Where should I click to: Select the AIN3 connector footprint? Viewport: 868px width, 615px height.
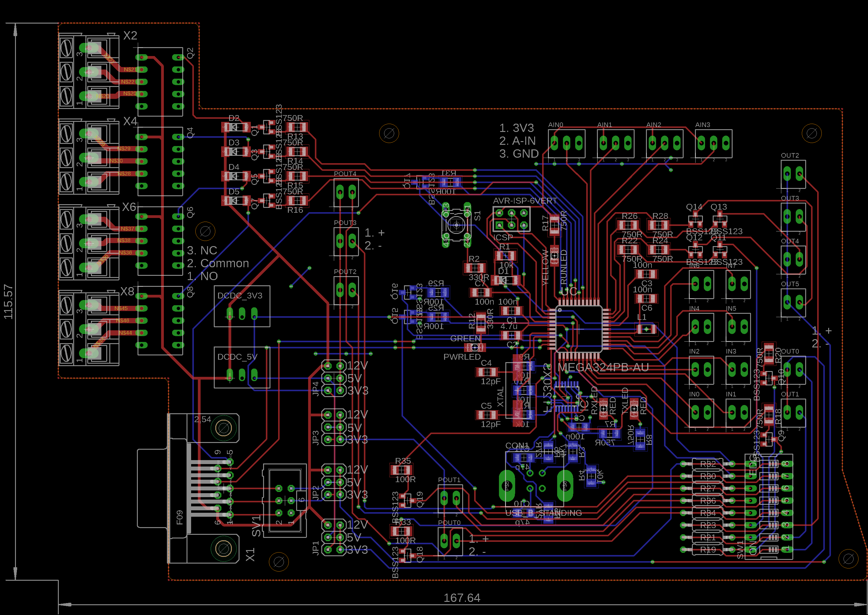coord(714,144)
